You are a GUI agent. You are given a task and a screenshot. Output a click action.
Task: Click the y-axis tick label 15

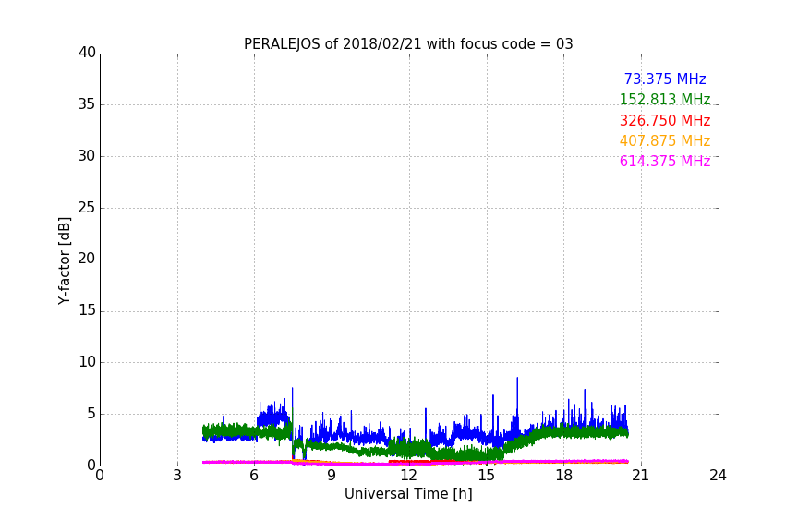(87, 310)
